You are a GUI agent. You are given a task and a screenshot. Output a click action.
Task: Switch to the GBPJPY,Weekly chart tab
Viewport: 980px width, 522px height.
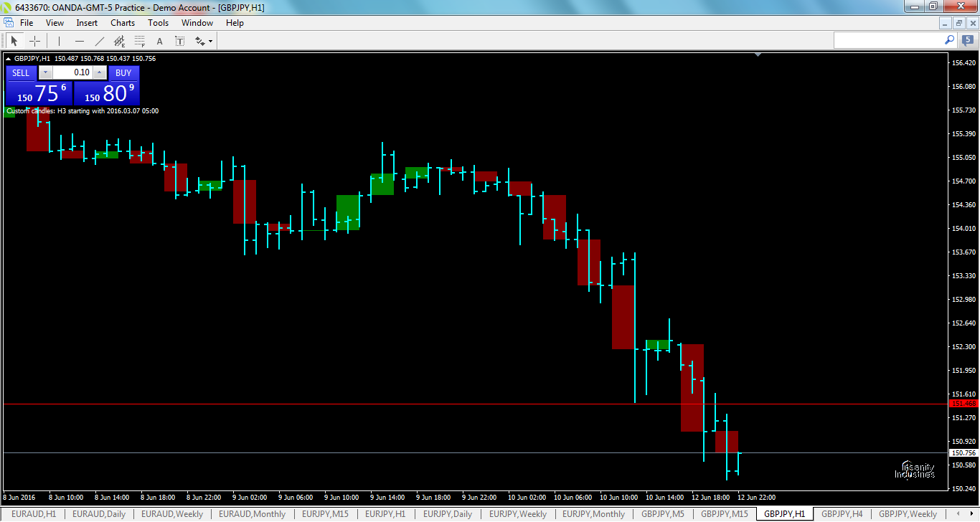click(x=908, y=514)
